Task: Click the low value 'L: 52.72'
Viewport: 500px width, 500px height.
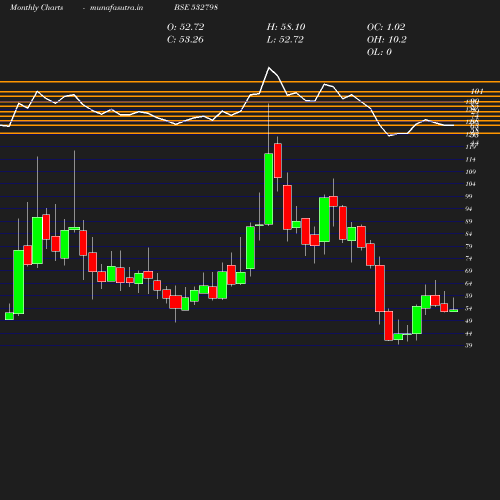Action: 285,40
